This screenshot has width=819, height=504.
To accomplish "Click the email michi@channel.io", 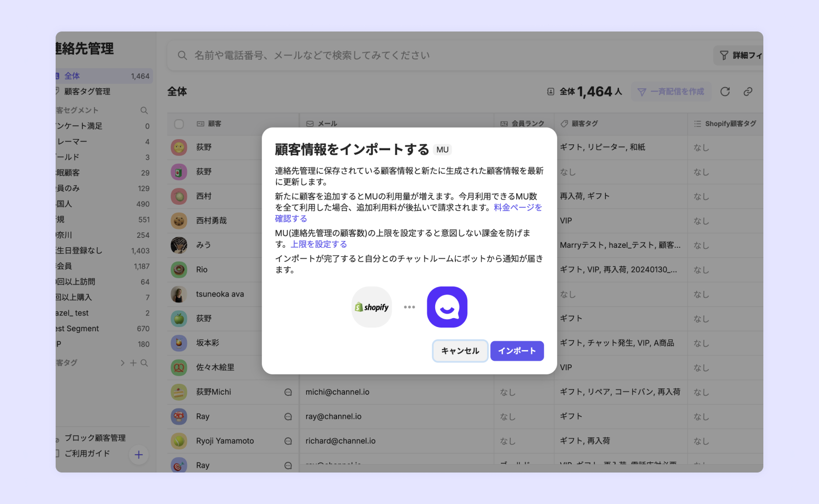I will [x=338, y=392].
